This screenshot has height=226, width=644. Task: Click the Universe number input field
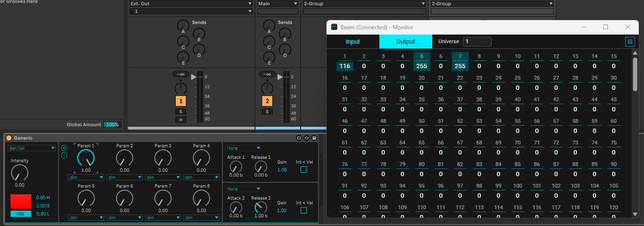pyautogui.click(x=476, y=42)
